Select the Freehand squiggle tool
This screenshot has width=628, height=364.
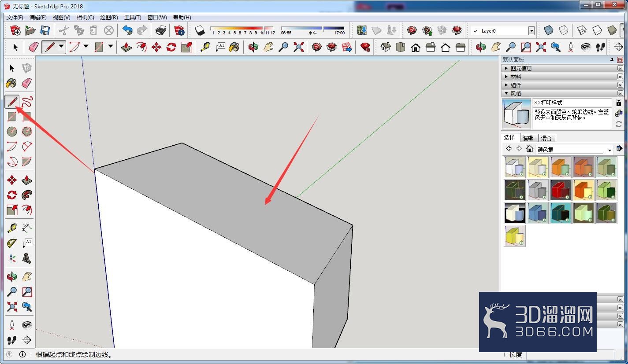(27, 102)
